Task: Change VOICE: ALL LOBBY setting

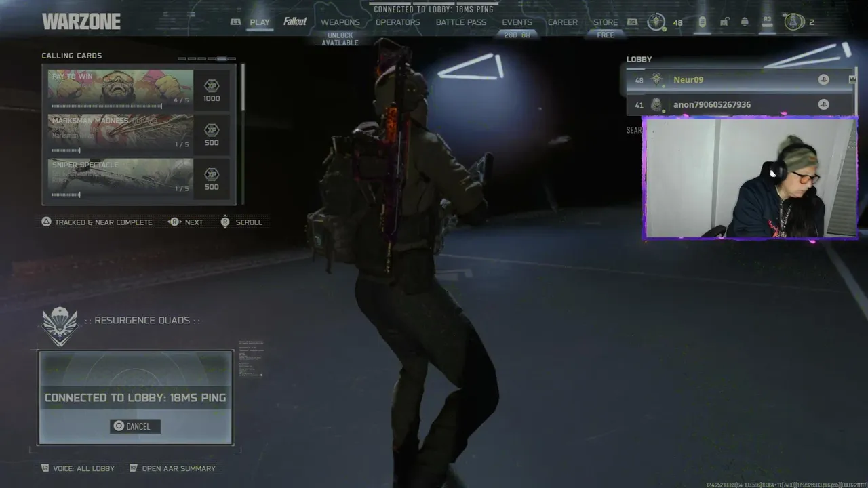Action: [83, 468]
